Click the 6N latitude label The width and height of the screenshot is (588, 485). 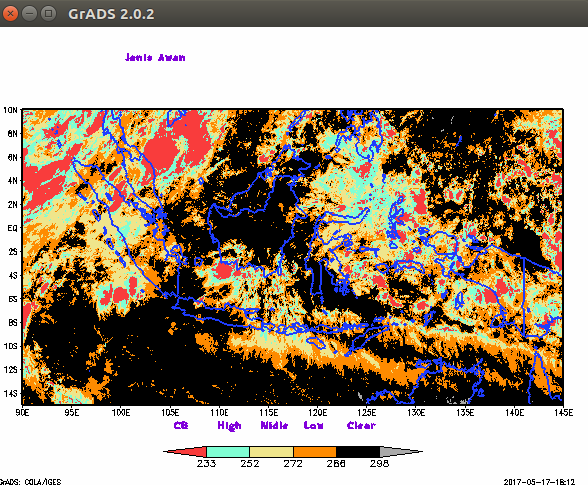click(x=12, y=157)
